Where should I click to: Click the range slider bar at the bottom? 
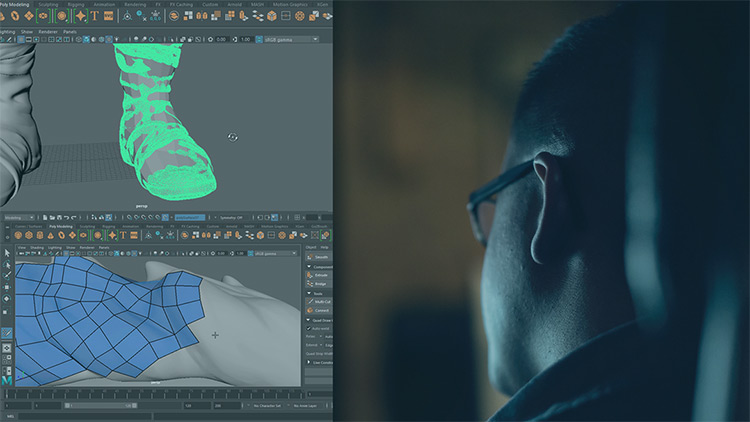(101, 406)
